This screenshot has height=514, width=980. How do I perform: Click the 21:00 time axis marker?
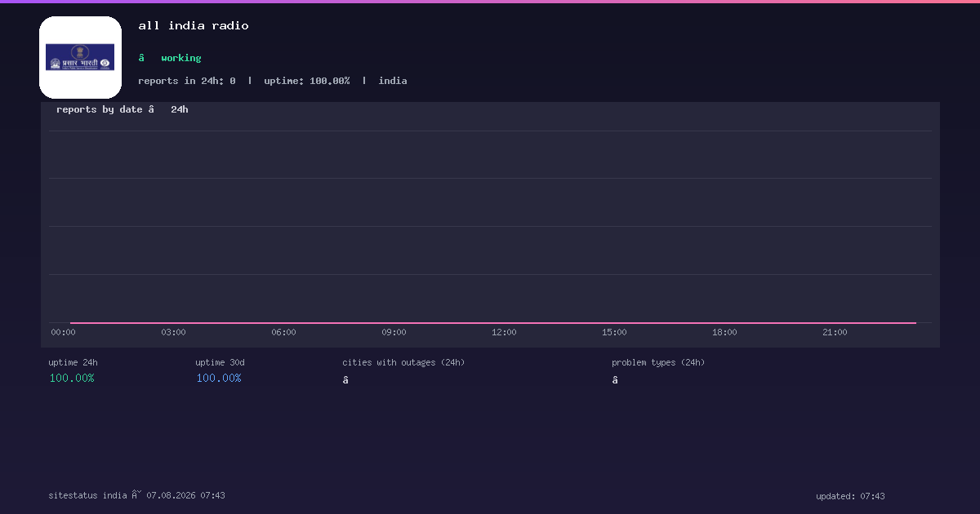835,332
